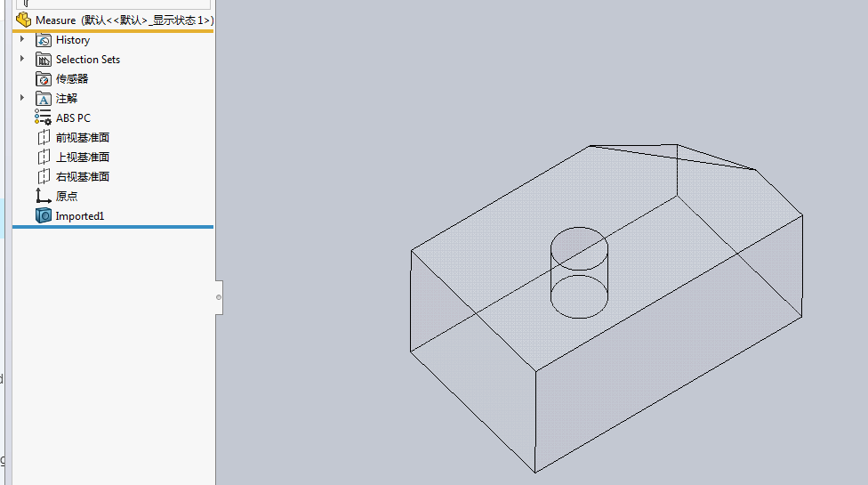Image resolution: width=868 pixels, height=485 pixels.
Task: Select the Selection Sets label
Action: pos(88,60)
